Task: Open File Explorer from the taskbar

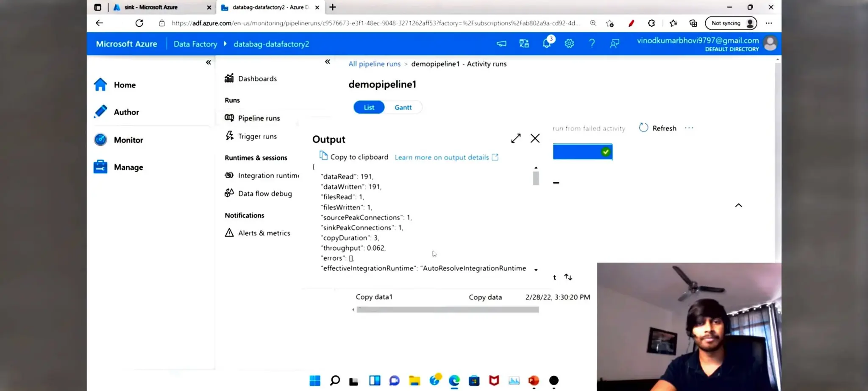Action: click(415, 380)
